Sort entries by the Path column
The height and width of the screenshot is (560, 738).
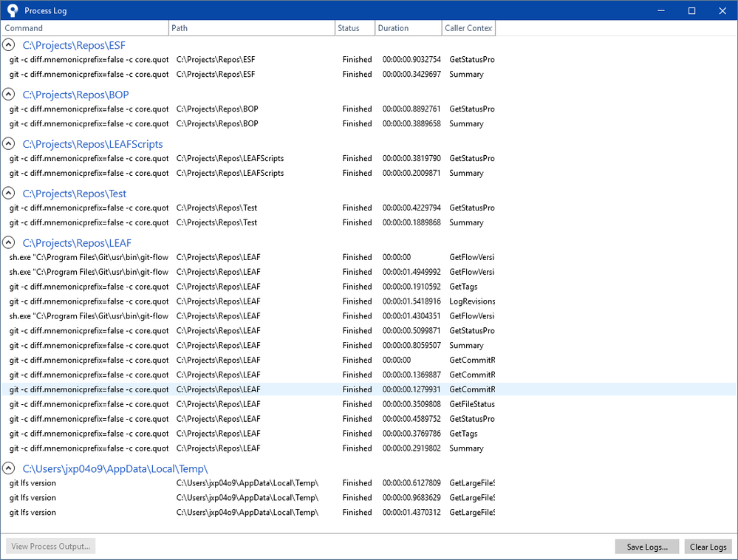point(179,27)
